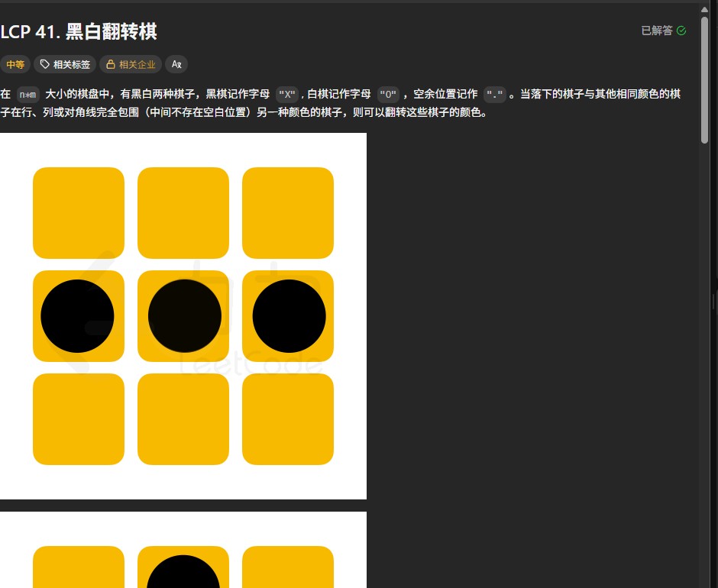The height and width of the screenshot is (588, 718).
Task: Click the vertical scrollbar thumb
Action: pyautogui.click(x=704, y=81)
